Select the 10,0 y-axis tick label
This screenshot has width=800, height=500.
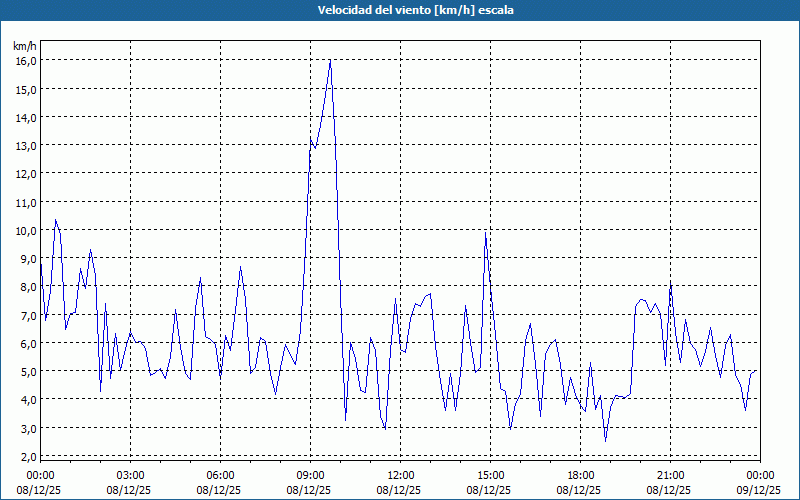click(25, 230)
